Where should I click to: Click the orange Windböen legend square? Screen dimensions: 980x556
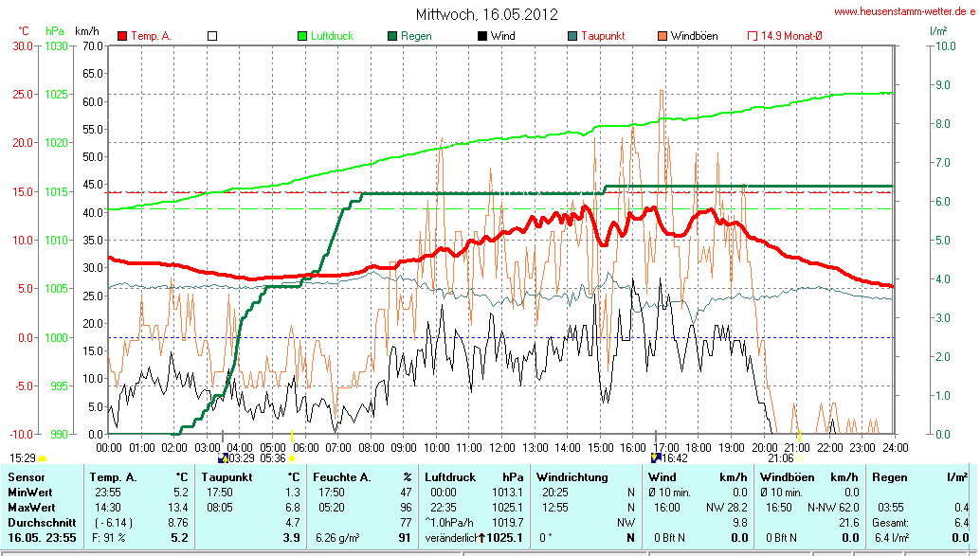click(662, 36)
